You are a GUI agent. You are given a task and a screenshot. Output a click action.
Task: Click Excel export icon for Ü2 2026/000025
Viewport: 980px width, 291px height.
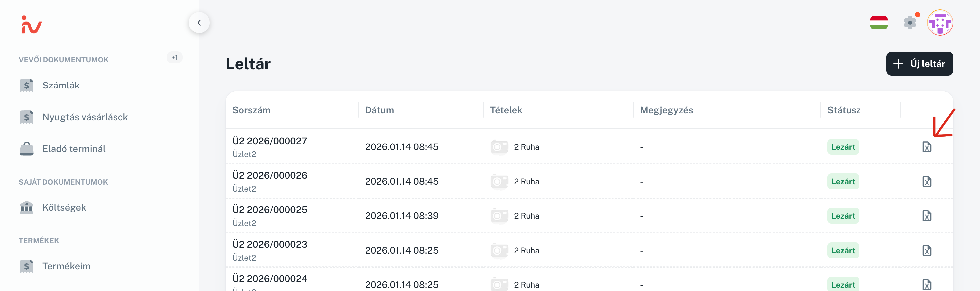click(926, 216)
